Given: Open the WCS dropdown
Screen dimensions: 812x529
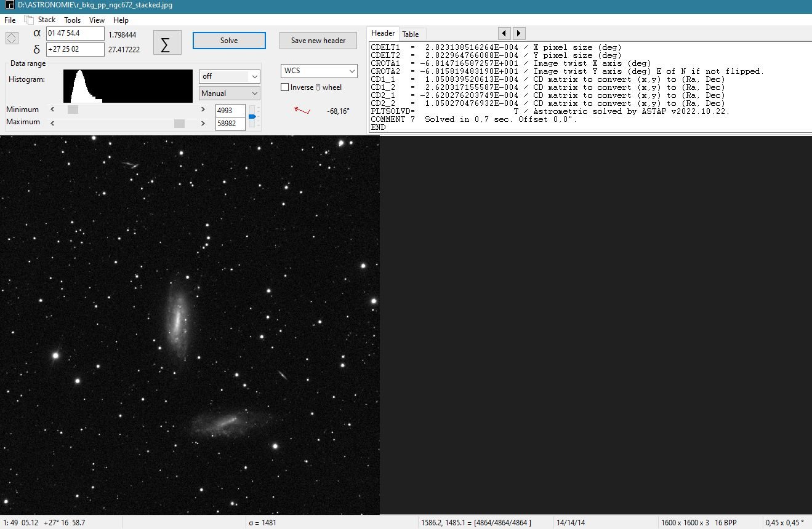Looking at the screenshot, I should click(x=319, y=71).
